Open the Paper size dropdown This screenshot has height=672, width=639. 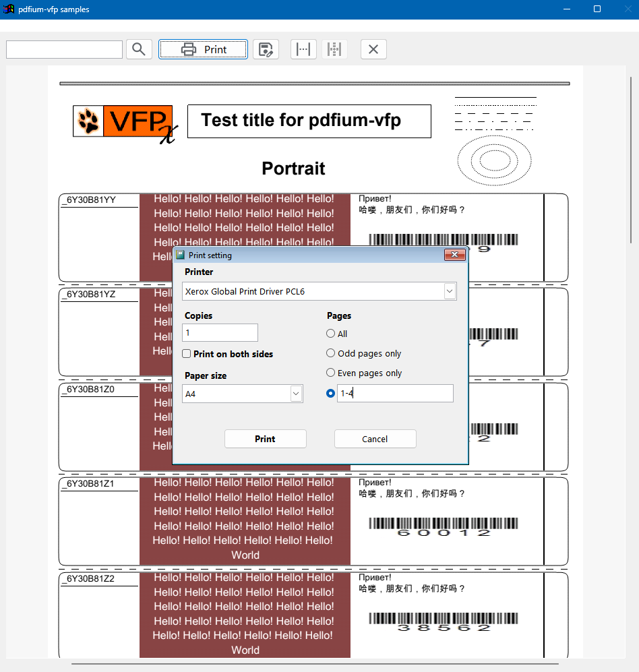pos(296,394)
